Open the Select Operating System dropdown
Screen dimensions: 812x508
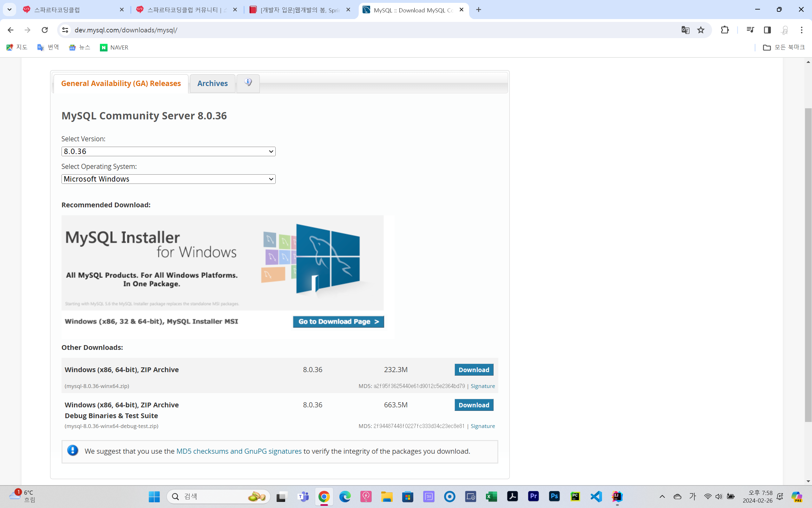tap(168, 179)
